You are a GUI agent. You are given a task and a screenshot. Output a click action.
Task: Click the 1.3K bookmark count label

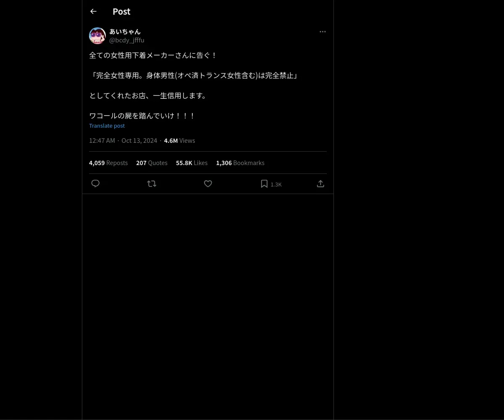pyautogui.click(x=276, y=184)
